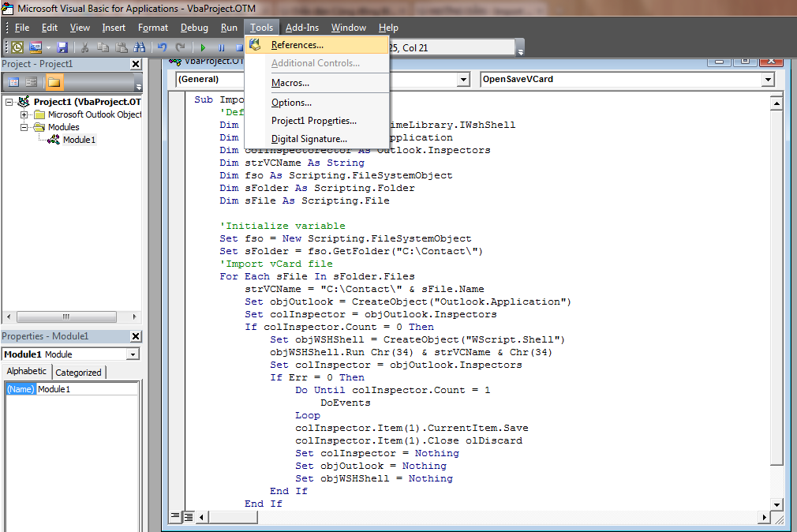
Task: Choose Options... from Tools menu
Action: click(317, 103)
